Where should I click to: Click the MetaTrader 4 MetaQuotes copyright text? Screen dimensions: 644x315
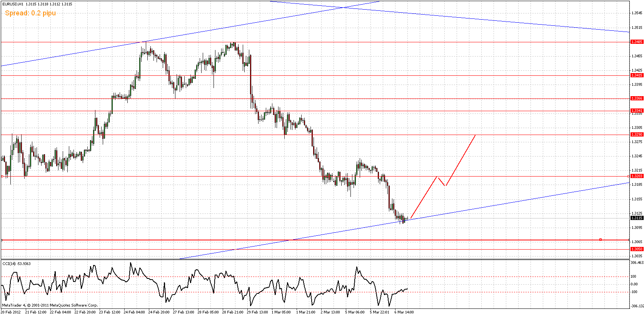click(50, 305)
